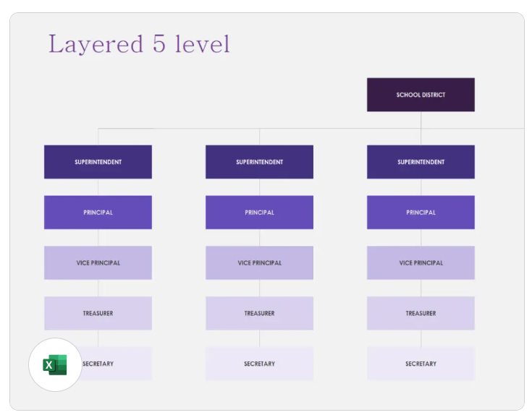This screenshot has width=532, height=415.
Task: Select the Secretary box in the middle column
Action: click(260, 364)
